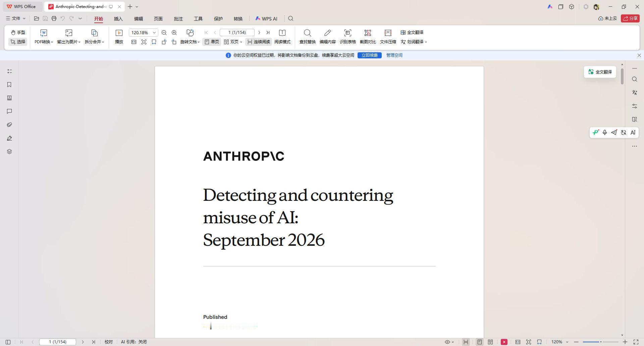The height and width of the screenshot is (346, 644).
Task: Switch to the 批注 annotation tab
Action: tap(178, 19)
